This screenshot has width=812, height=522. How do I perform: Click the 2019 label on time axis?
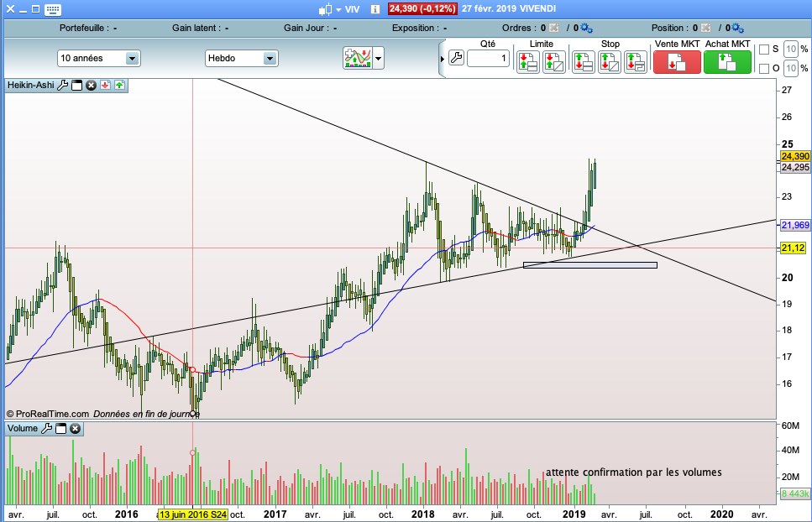[574, 514]
